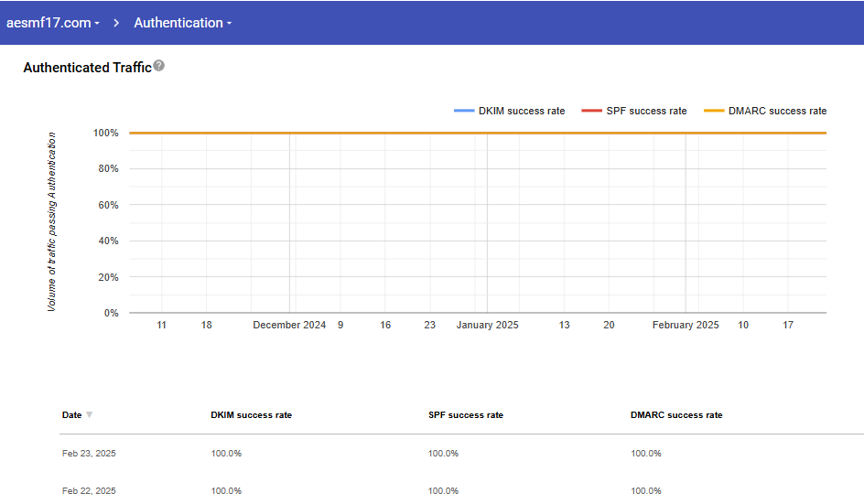Toggle the DKIM success rate legend label
The image size is (864, 504).
pyautogui.click(x=522, y=112)
